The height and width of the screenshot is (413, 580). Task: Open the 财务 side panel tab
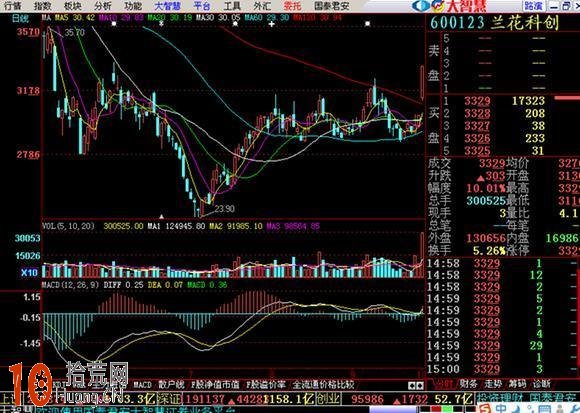click(x=469, y=384)
